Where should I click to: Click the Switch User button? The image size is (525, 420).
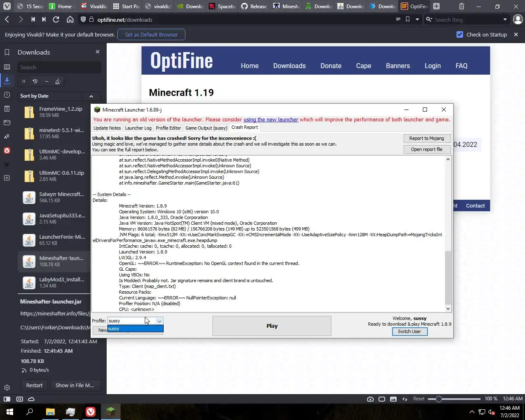tap(409, 331)
